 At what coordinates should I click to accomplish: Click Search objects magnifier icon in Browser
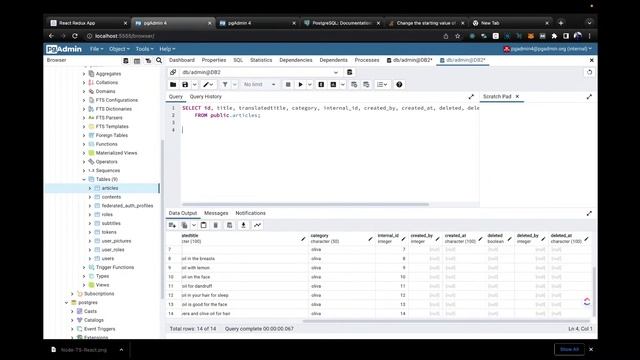(x=159, y=60)
